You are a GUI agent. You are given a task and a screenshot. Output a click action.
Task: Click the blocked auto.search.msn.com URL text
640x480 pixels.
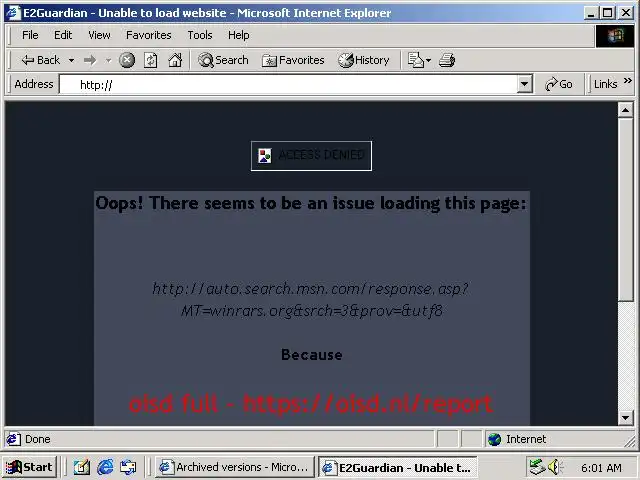pos(311,300)
